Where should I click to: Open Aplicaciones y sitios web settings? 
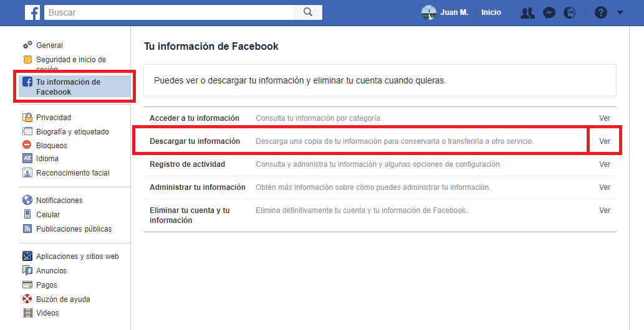pyautogui.click(x=77, y=257)
